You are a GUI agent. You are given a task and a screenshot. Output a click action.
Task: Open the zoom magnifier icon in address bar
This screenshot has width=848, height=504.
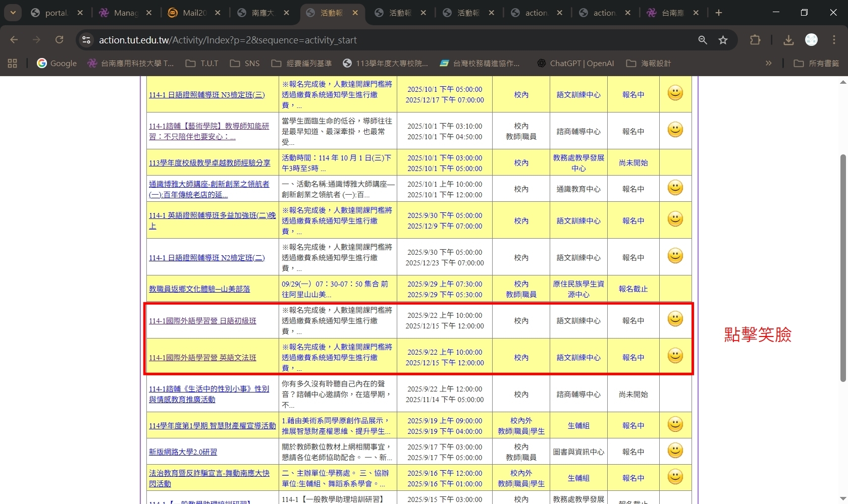[x=702, y=40]
